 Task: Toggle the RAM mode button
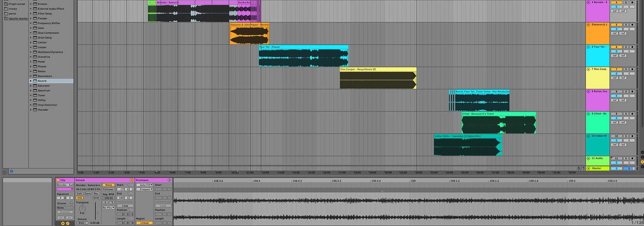pos(96,198)
